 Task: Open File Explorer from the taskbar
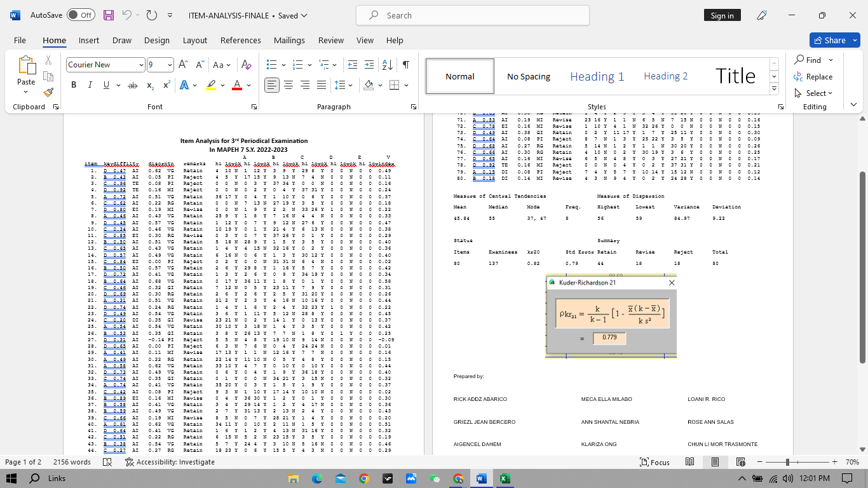[x=294, y=478]
